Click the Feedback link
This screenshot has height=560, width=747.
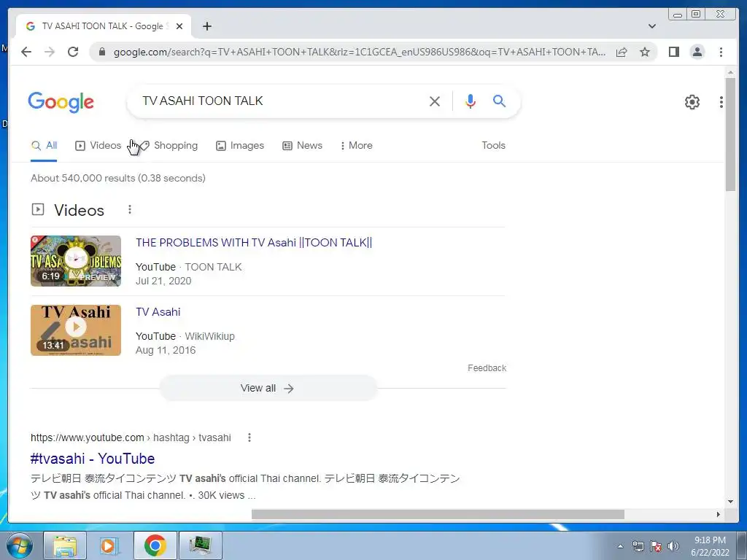tap(487, 368)
